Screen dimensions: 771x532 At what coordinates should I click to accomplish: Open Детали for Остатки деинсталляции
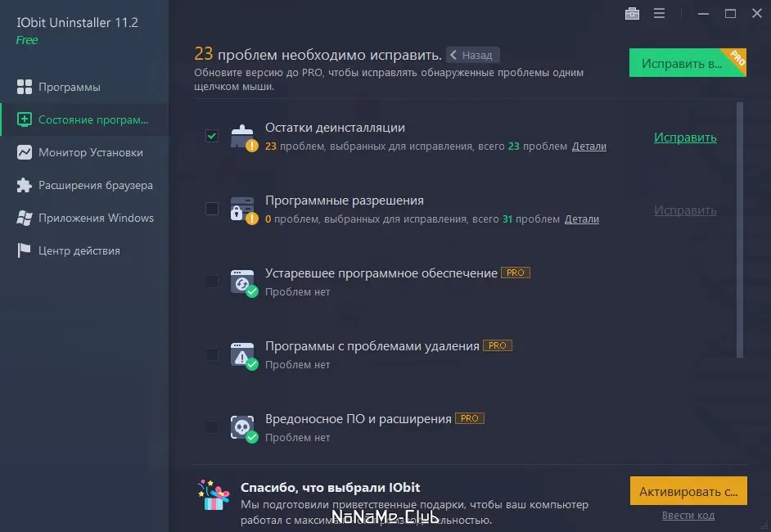pos(588,146)
